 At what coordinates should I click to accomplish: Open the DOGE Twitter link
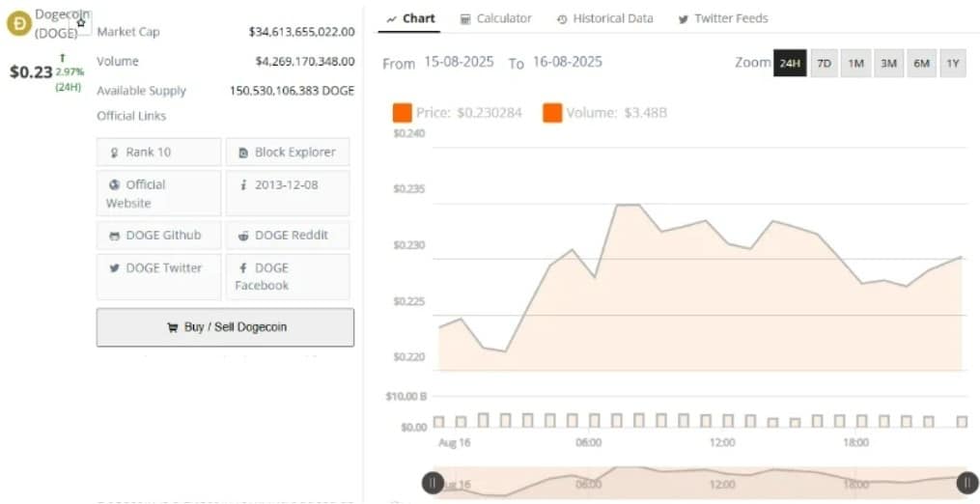coord(158,276)
